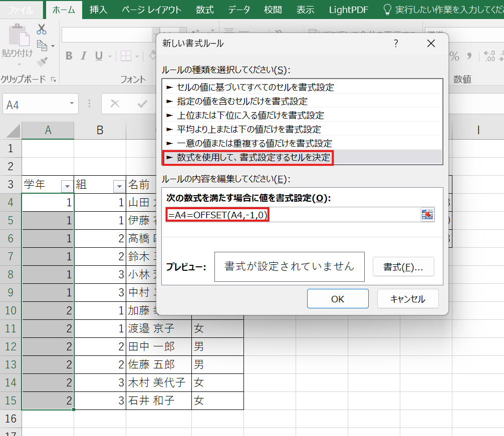504x436 pixels.
Task: Switch to the 校閲 tab
Action: (x=273, y=10)
